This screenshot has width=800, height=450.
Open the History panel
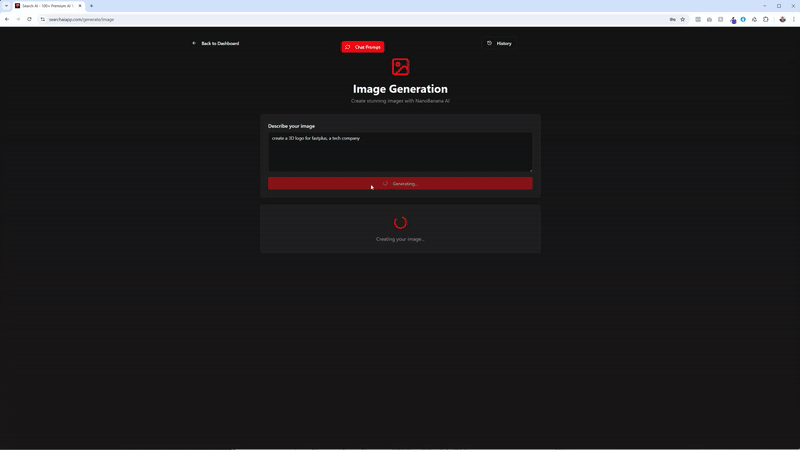499,44
